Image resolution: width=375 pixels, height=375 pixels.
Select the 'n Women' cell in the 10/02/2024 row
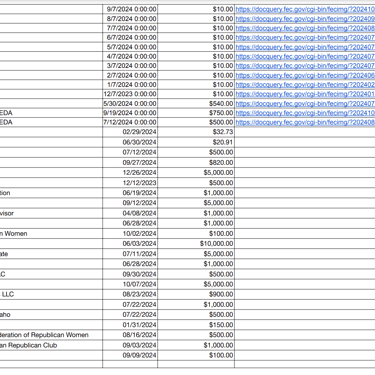[x=51, y=234]
